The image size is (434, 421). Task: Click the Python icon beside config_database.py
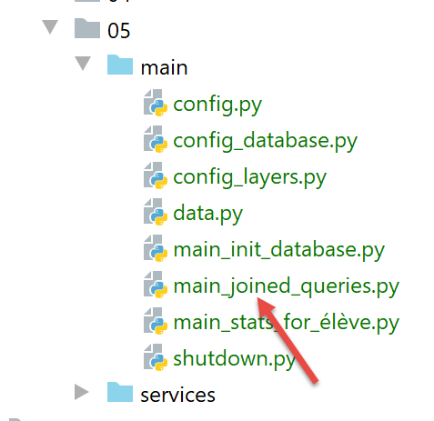pyautogui.click(x=156, y=139)
